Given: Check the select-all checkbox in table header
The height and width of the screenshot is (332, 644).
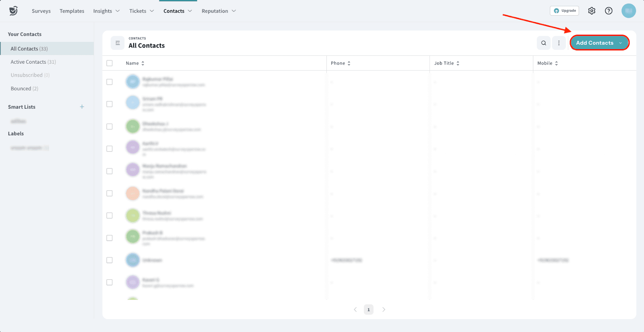Looking at the screenshot, I should coord(109,63).
